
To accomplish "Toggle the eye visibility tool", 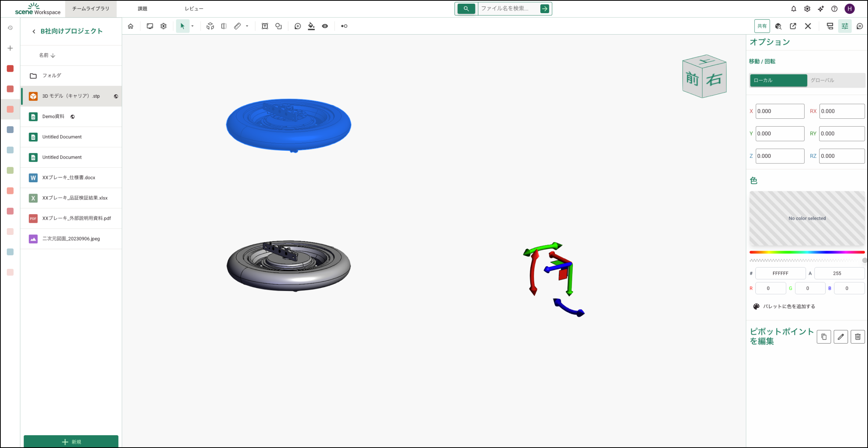I will pos(325,26).
